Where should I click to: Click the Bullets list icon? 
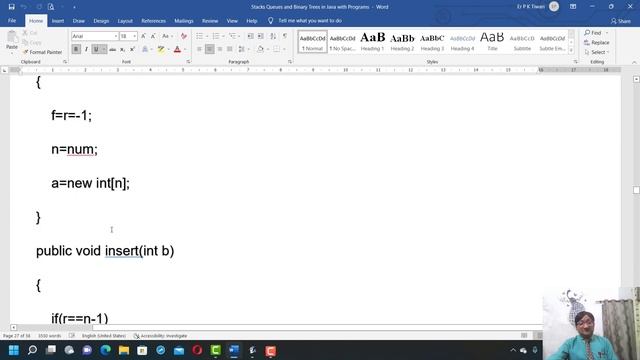click(200, 36)
